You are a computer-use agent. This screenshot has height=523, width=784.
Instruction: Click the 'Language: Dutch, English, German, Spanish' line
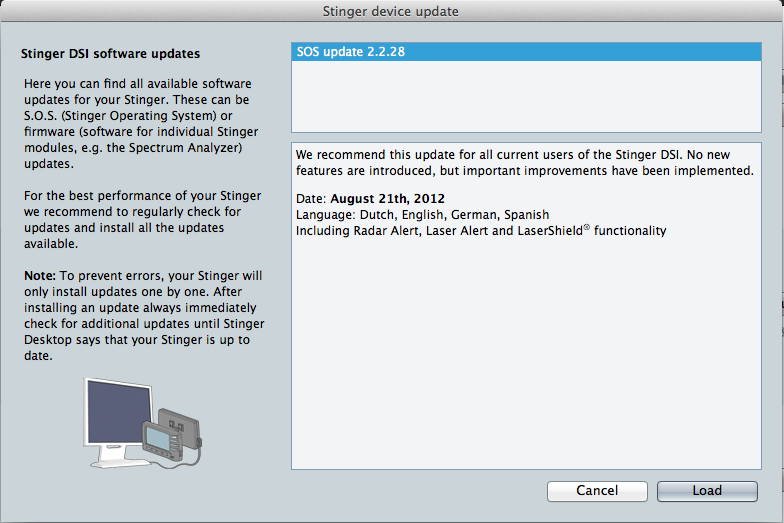pos(422,214)
